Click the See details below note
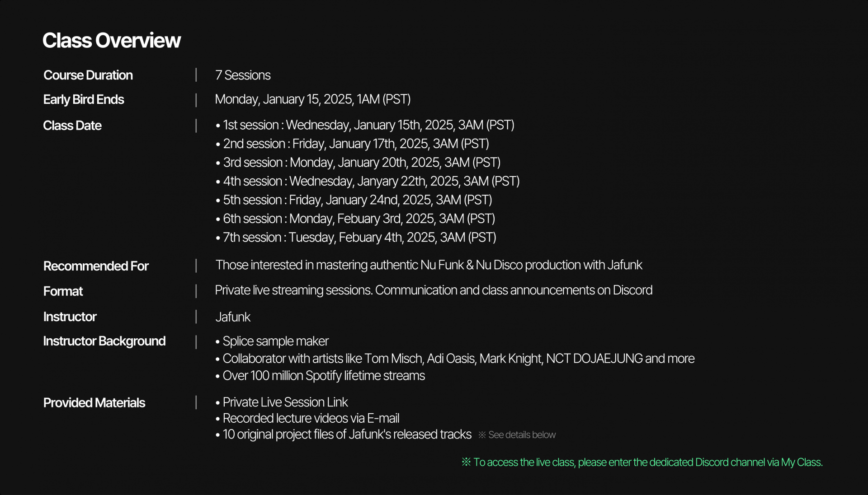The height and width of the screenshot is (495, 868). pos(517,435)
